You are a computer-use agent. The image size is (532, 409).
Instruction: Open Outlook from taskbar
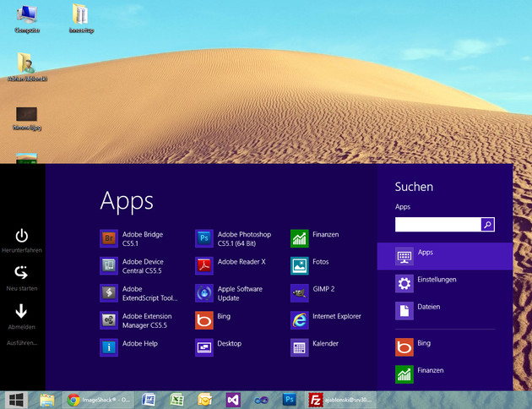[205, 400]
